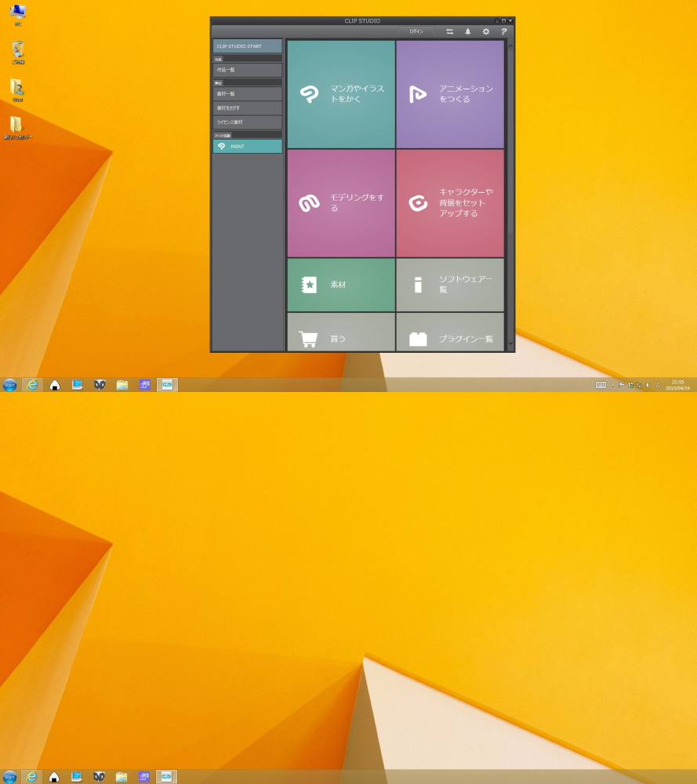Select CLIP STUDIO START in the sidebar
Image resolution: width=697 pixels, height=784 pixels.
coord(248,46)
